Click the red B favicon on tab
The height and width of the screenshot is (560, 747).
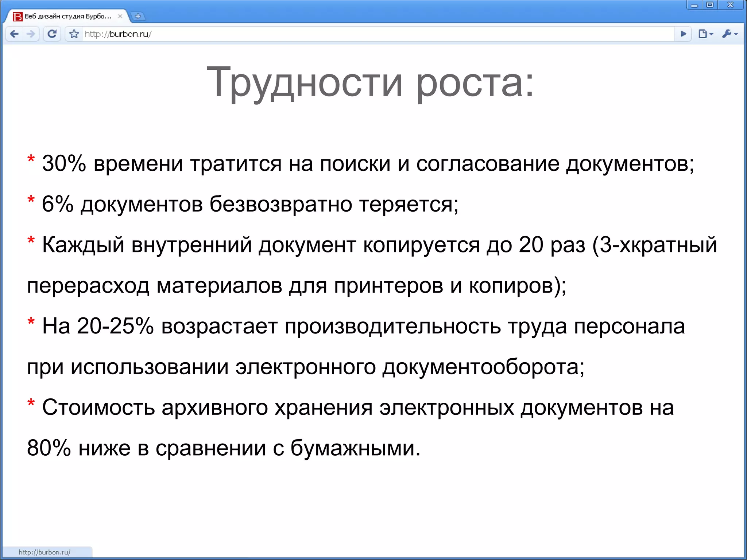click(x=17, y=16)
